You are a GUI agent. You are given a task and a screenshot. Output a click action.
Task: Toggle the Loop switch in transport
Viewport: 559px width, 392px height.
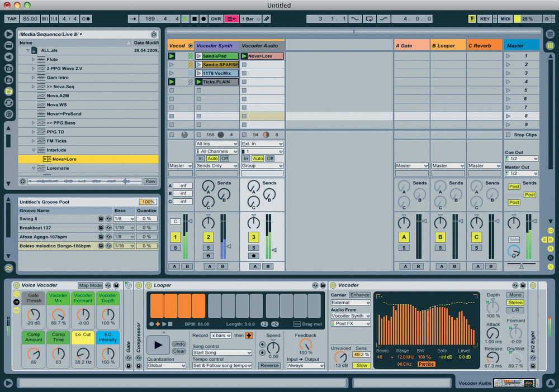369,19
